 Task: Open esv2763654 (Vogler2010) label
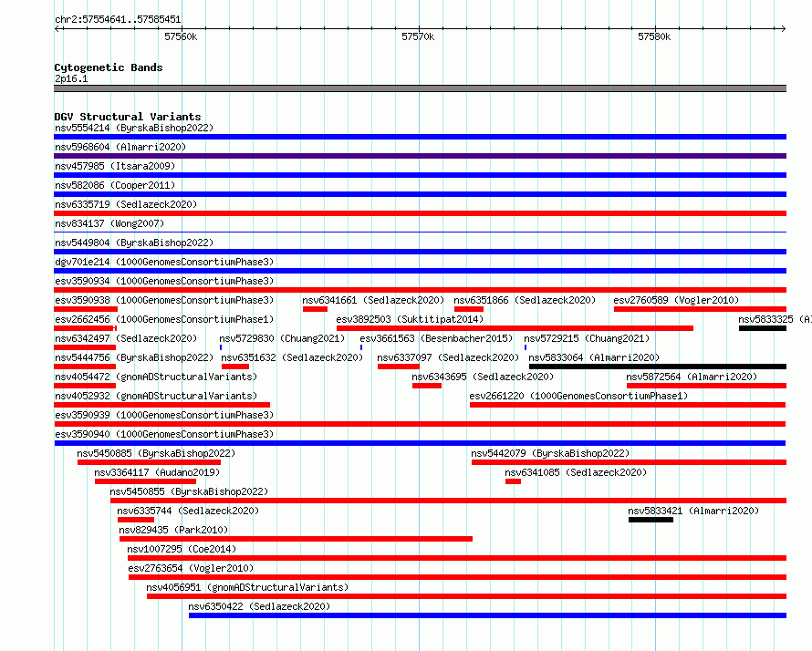[x=191, y=568]
